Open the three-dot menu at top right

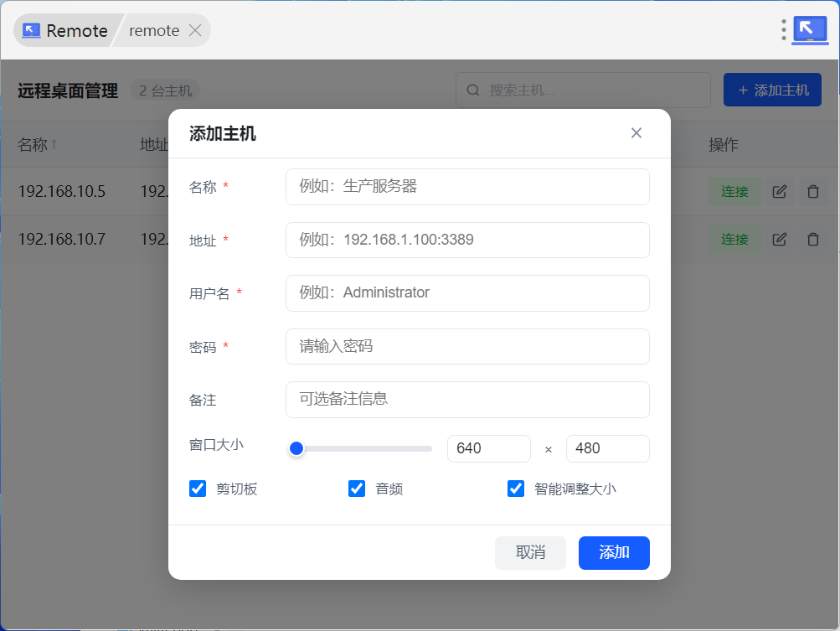coord(784,30)
